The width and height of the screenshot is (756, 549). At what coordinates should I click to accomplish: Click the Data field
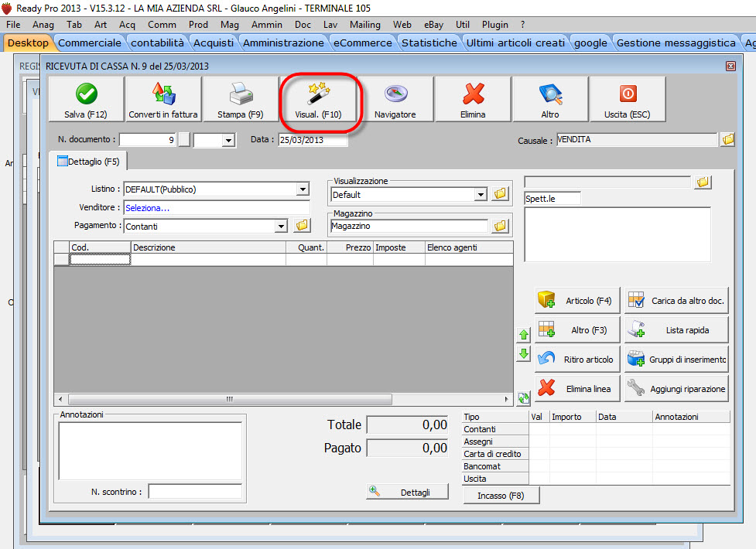pyautogui.click(x=313, y=140)
